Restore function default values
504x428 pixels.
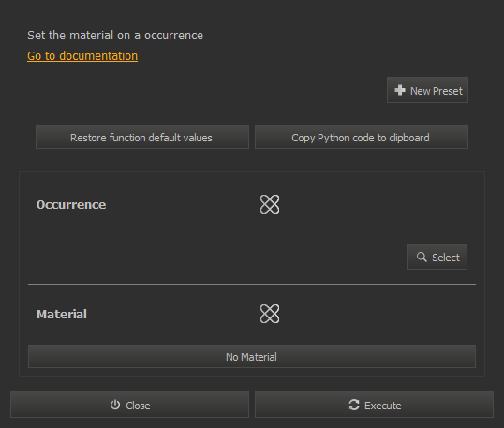coord(142,138)
